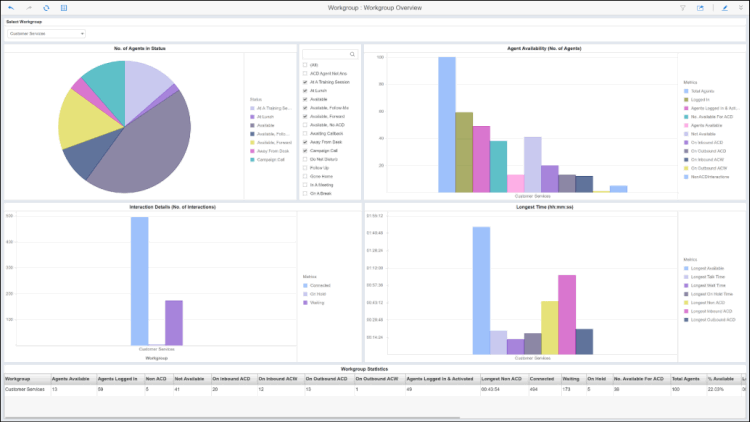Open the options menu at far right of toolbar
The width and height of the screenshot is (750, 422).
click(x=742, y=7)
